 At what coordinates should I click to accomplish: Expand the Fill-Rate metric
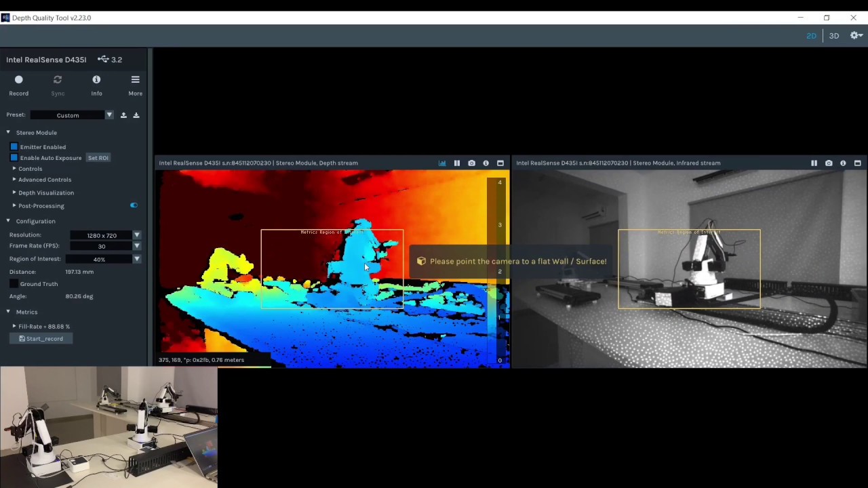[14, 327]
